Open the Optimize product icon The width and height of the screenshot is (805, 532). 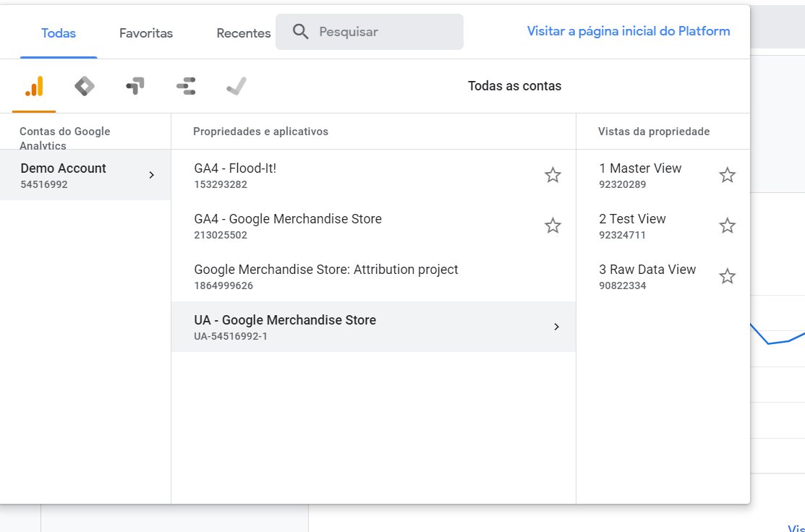pos(135,86)
